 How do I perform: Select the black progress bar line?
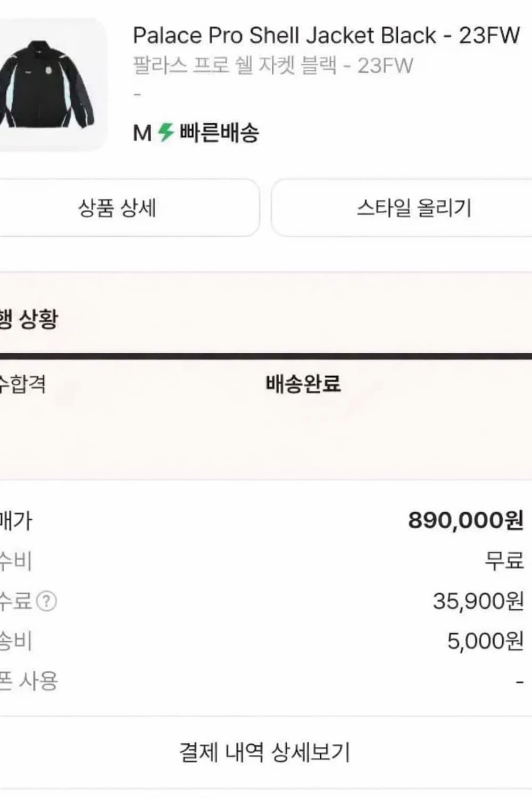pos(266,352)
